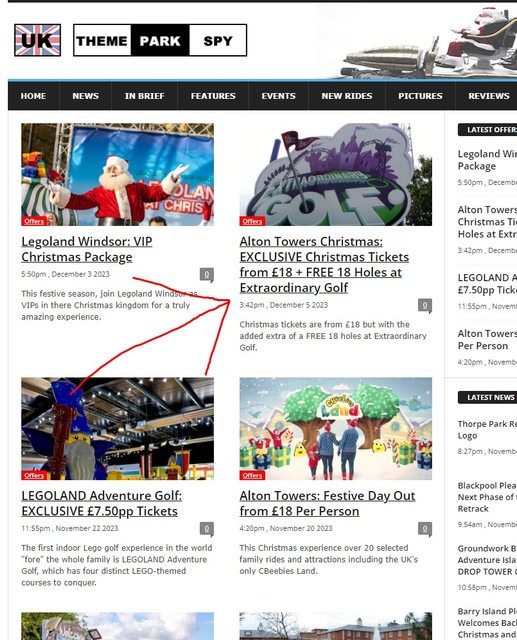The height and width of the screenshot is (640, 517).
Task: Open comments icon for Festive Day Out article
Action: 425,529
